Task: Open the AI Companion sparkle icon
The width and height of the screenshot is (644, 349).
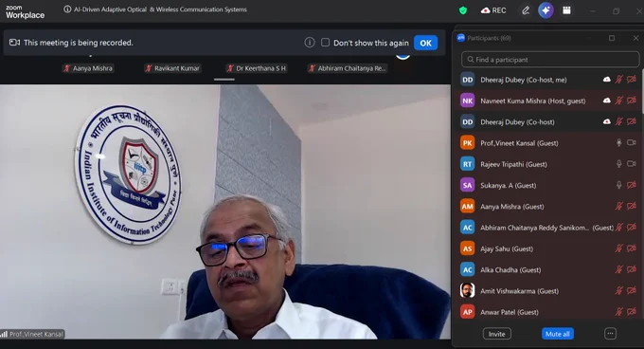Action: click(546, 10)
